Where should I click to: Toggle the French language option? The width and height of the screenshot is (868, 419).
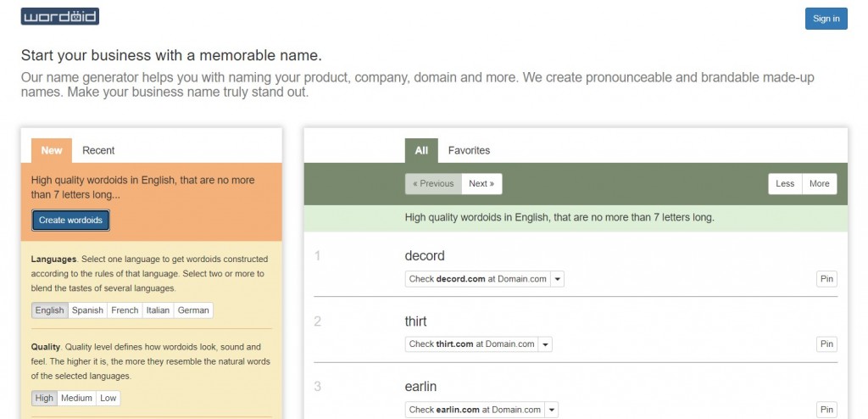click(x=125, y=310)
